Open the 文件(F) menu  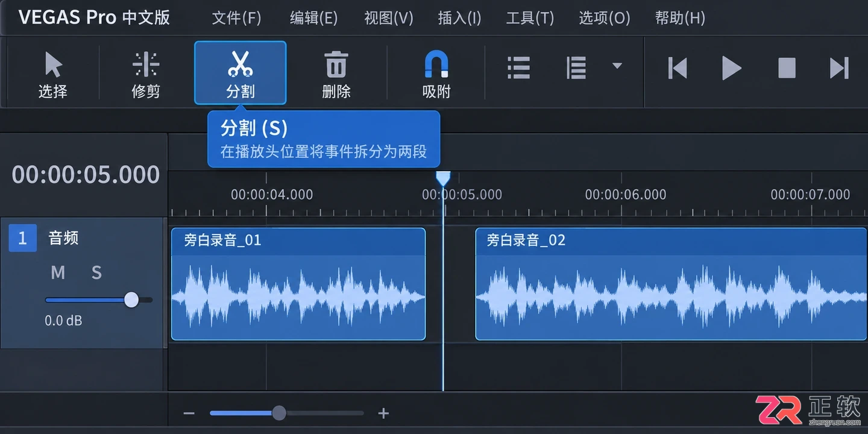click(236, 17)
